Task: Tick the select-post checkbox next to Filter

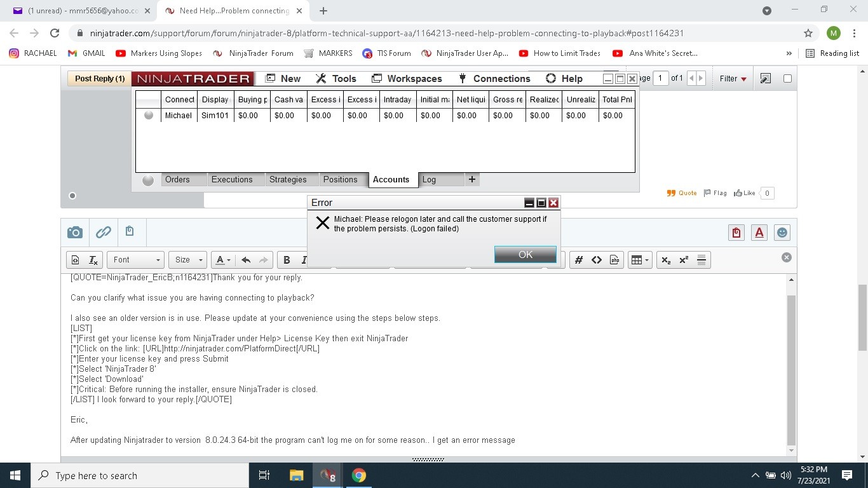Action: (x=787, y=79)
